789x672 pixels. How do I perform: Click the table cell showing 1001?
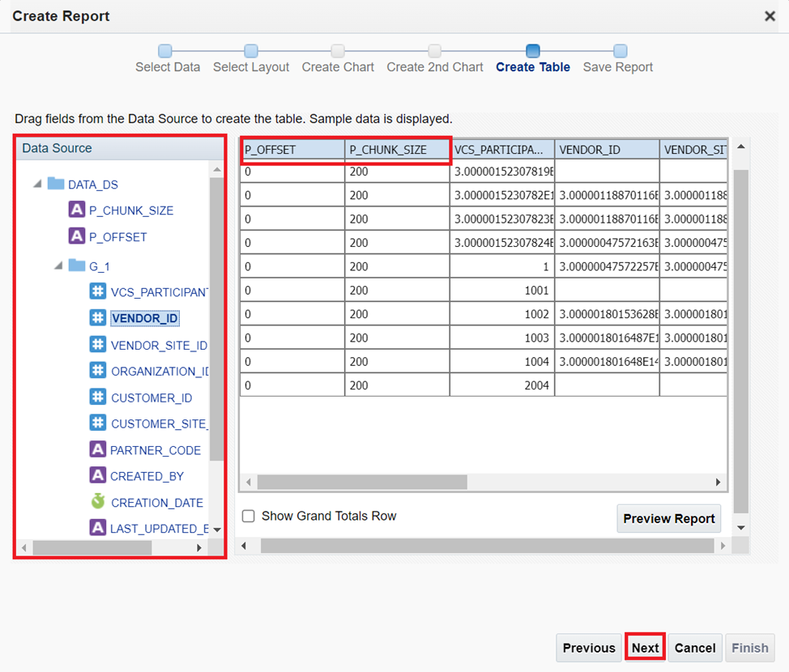501,290
